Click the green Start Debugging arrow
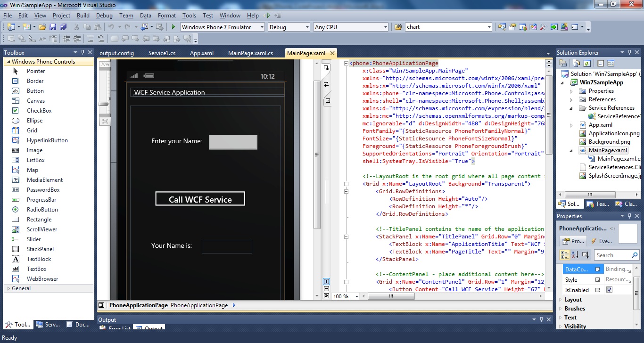The width and height of the screenshot is (644, 343). tap(173, 27)
